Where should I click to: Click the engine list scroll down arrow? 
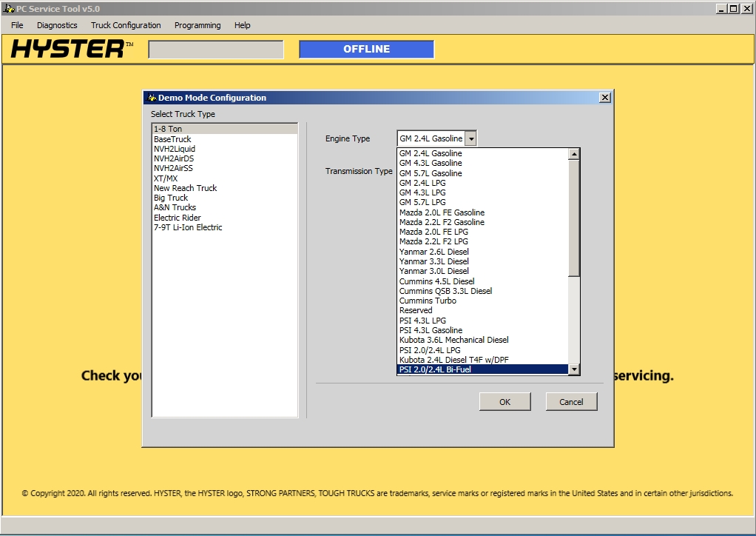point(574,370)
